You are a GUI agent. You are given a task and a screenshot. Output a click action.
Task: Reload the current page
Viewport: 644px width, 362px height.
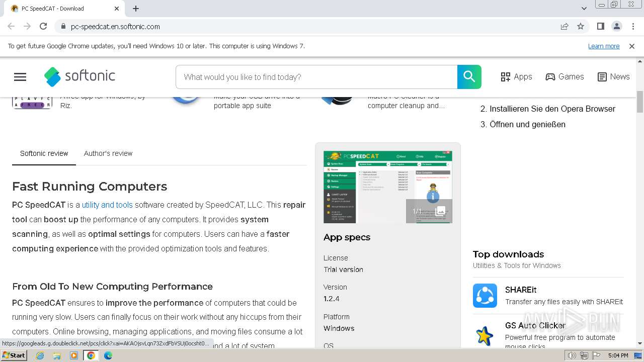43,26
